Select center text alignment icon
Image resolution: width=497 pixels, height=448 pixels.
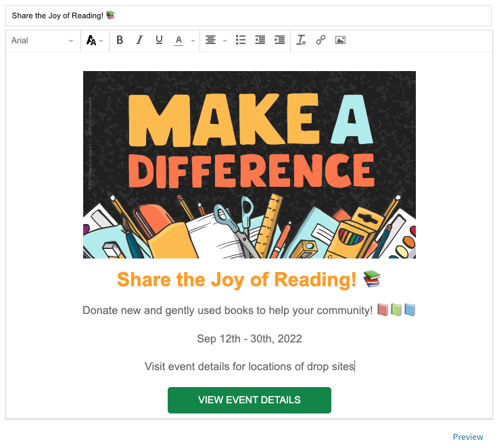pyautogui.click(x=210, y=41)
